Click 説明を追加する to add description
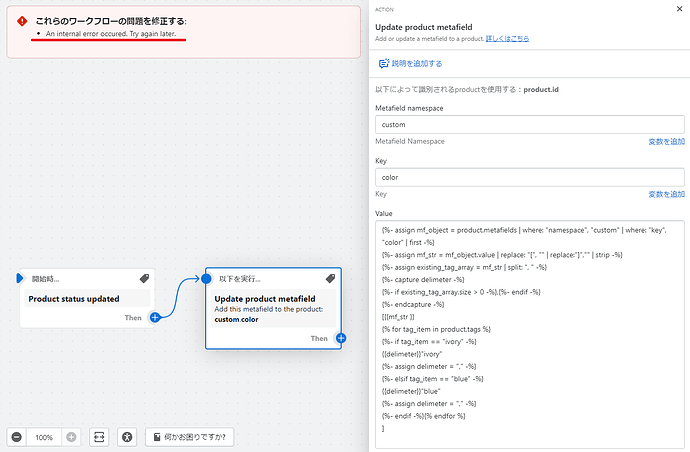The width and height of the screenshot is (690, 452). 410,64
